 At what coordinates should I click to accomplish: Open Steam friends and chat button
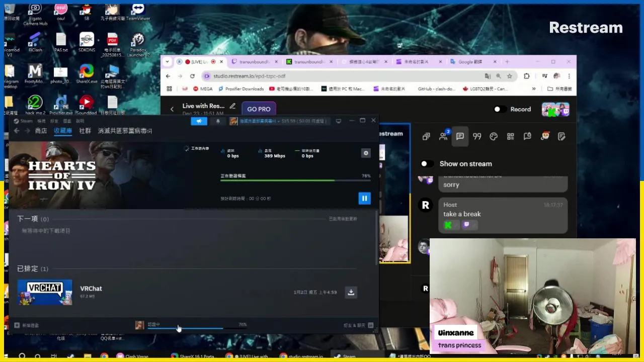pyautogui.click(x=358, y=325)
